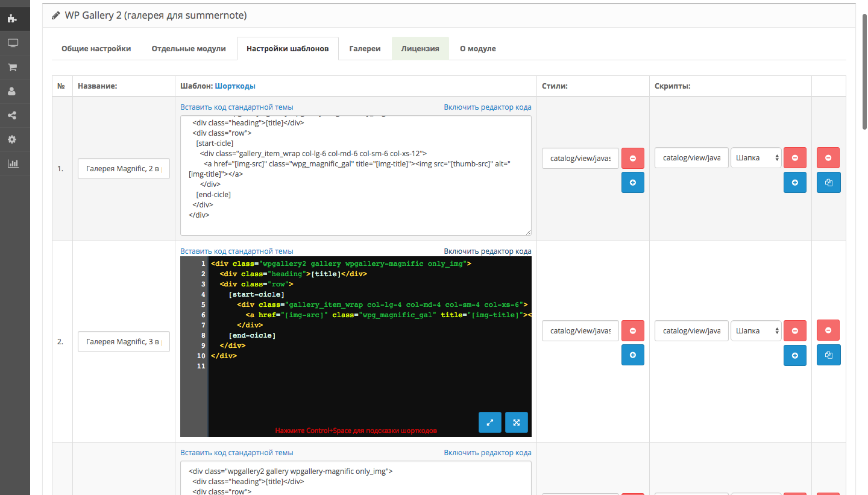This screenshot has height=495, width=868.
Task: Click the diagonal-arrows expand button in code editor
Action: 490,422
